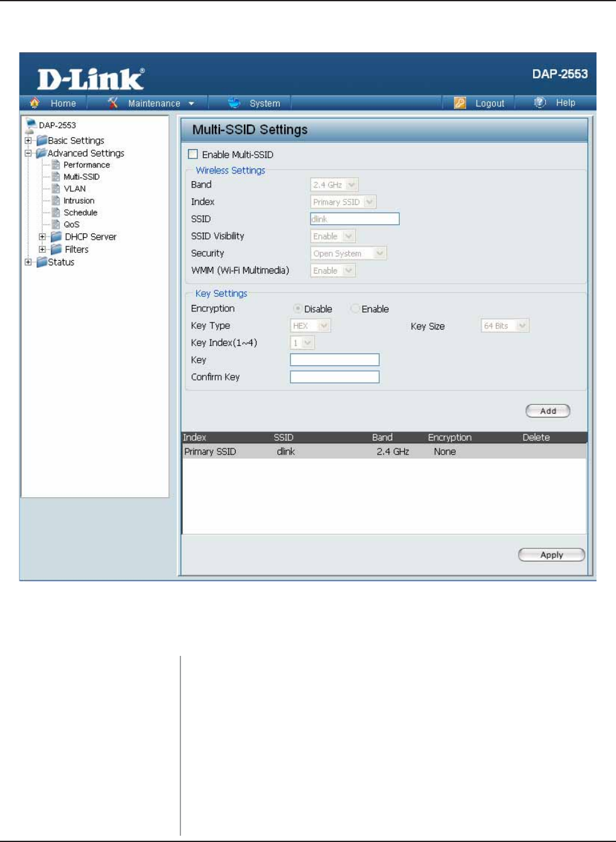Open VLAN in the sidebar tree
616x842 pixels.
(75, 189)
